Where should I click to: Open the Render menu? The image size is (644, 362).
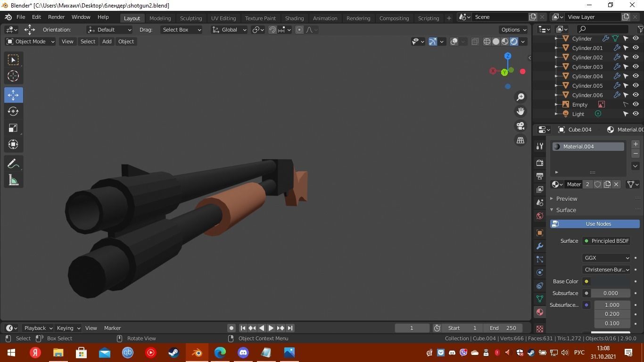(56, 17)
